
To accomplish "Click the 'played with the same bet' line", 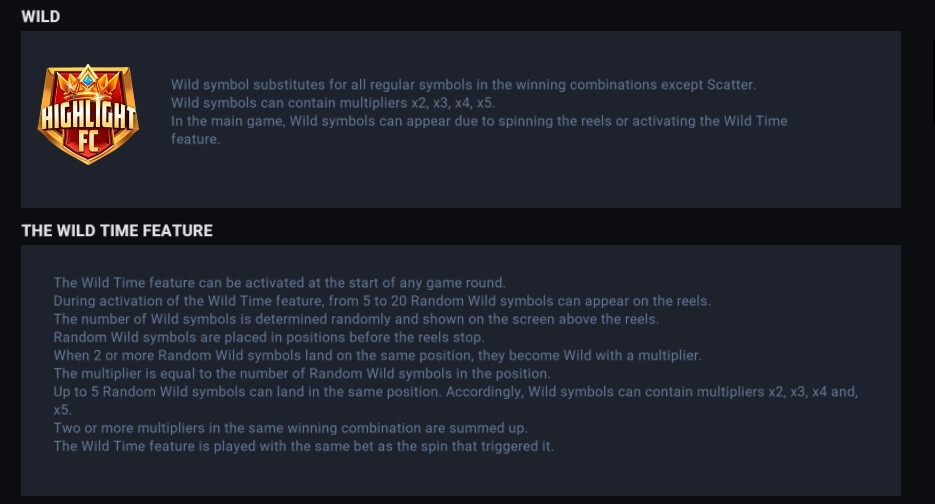I will 304,446.
